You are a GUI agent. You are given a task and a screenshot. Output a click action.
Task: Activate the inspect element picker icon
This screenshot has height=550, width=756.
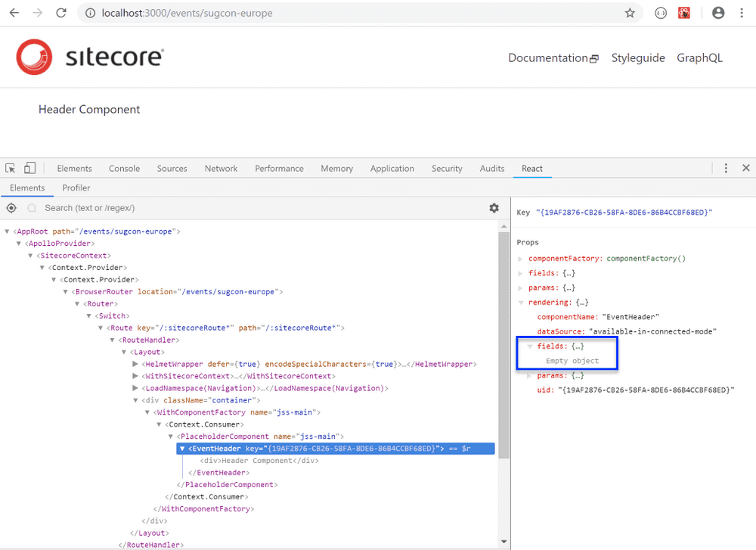[11, 168]
